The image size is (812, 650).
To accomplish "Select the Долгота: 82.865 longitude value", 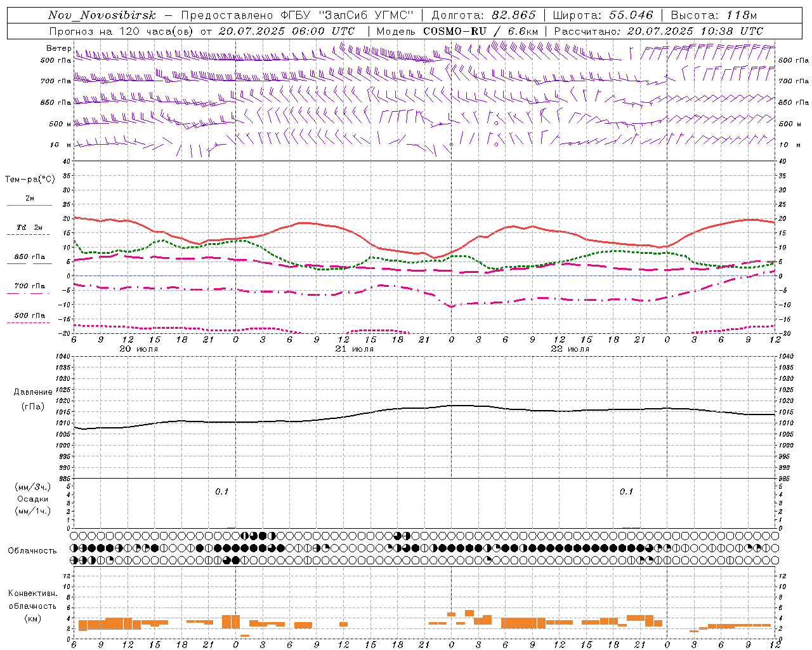I will [483, 15].
